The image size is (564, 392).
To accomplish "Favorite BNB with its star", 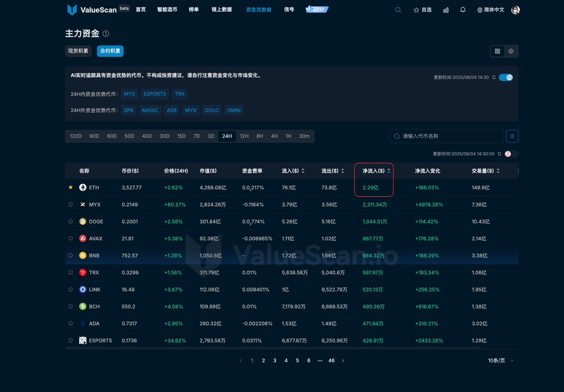I will [70, 255].
